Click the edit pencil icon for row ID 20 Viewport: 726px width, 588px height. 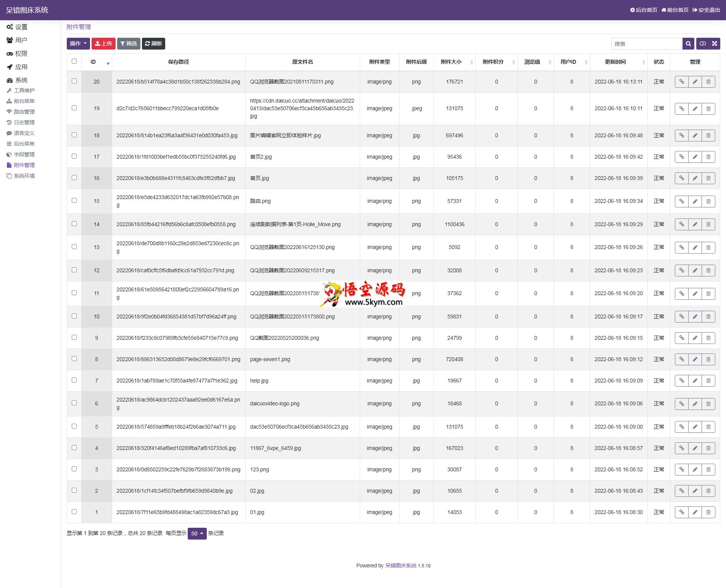(x=695, y=82)
